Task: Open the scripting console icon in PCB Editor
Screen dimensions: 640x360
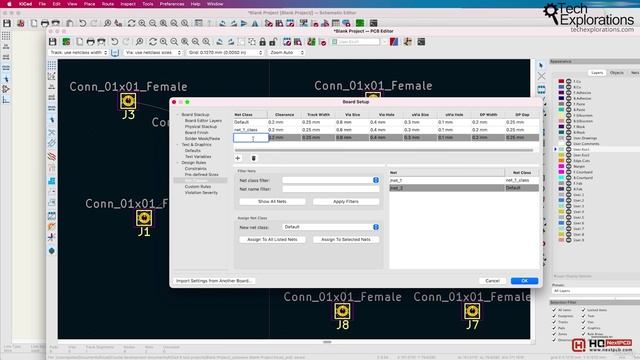Action: tap(421, 42)
